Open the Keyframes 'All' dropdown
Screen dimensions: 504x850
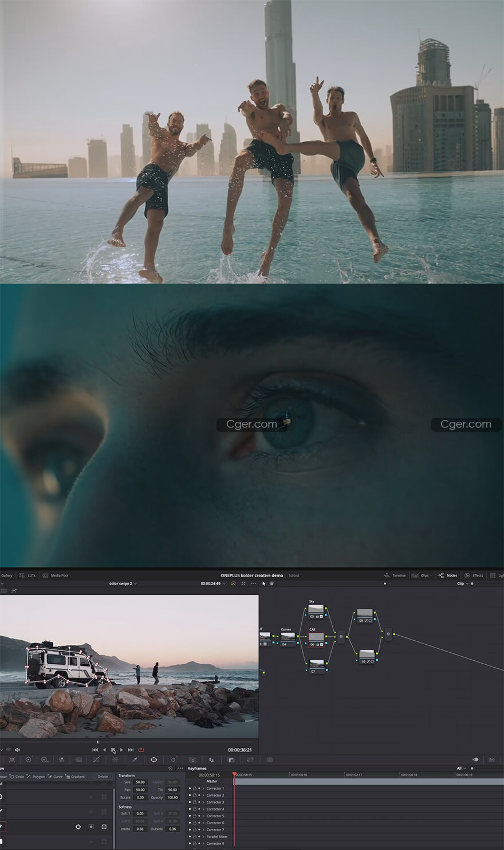click(x=460, y=769)
